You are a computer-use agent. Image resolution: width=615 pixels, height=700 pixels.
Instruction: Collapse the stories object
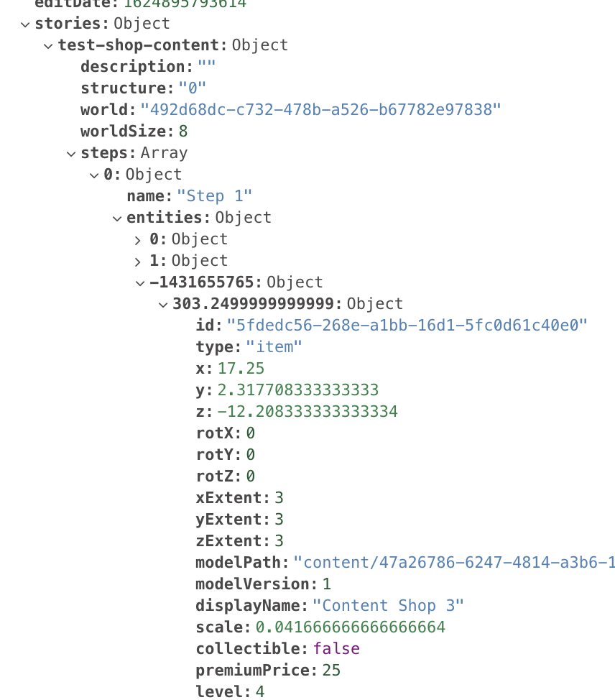25,24
